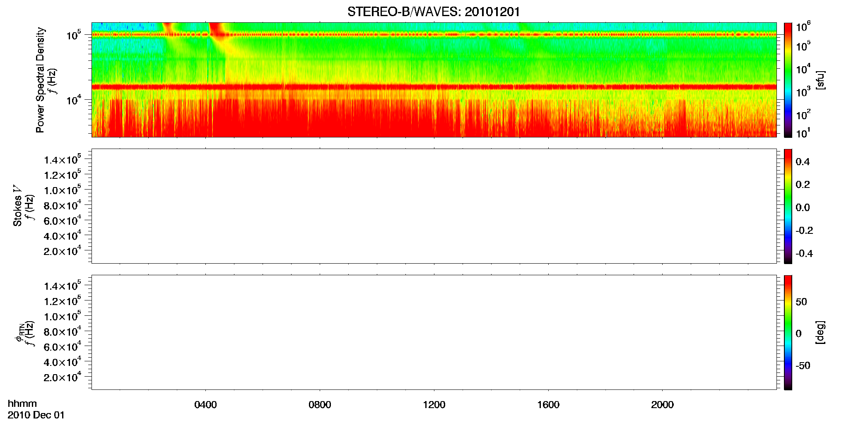The image size is (868, 447).
Task: Click the degrees color scale bar
Action: [x=788, y=332]
